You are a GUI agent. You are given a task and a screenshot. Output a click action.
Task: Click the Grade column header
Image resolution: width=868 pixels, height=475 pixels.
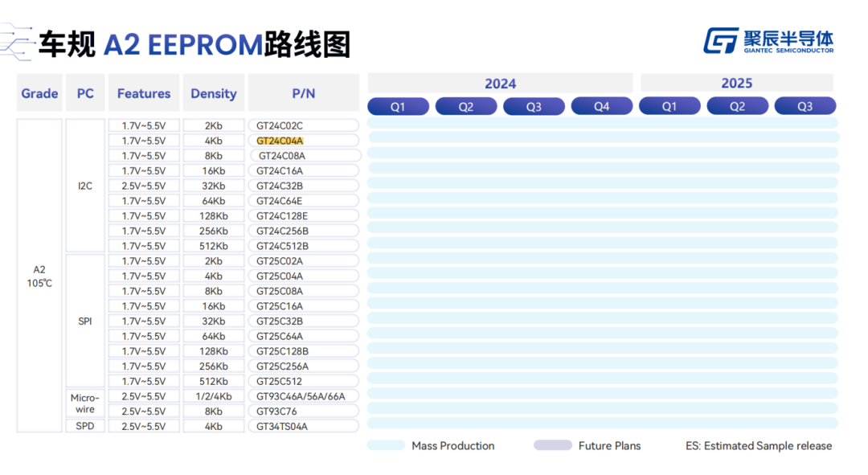point(39,93)
